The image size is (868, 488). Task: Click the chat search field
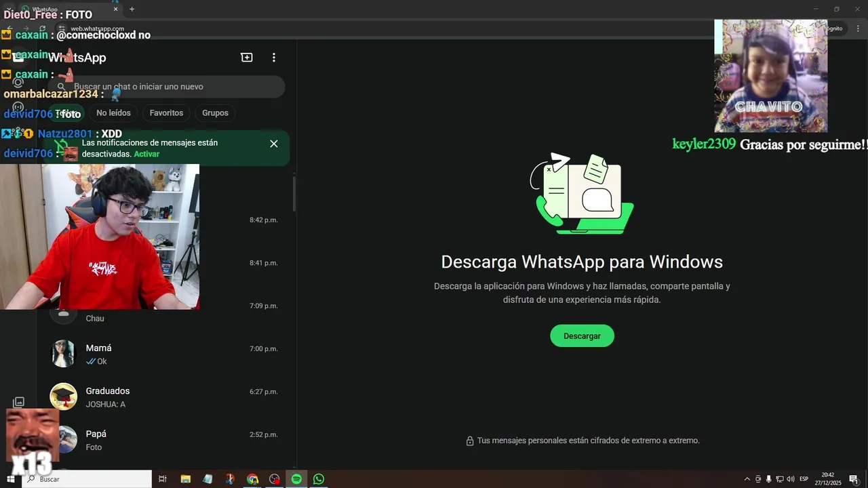coord(166,87)
